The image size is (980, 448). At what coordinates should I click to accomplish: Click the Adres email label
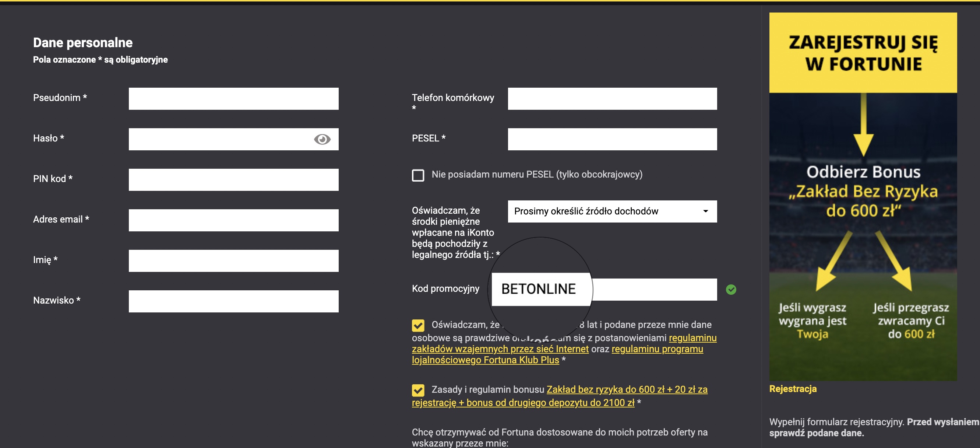pos(61,219)
